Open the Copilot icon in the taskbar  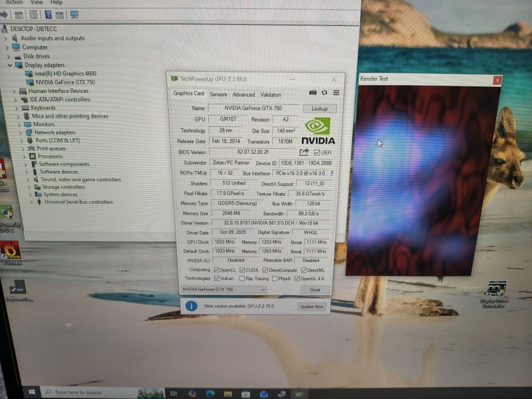(192, 393)
